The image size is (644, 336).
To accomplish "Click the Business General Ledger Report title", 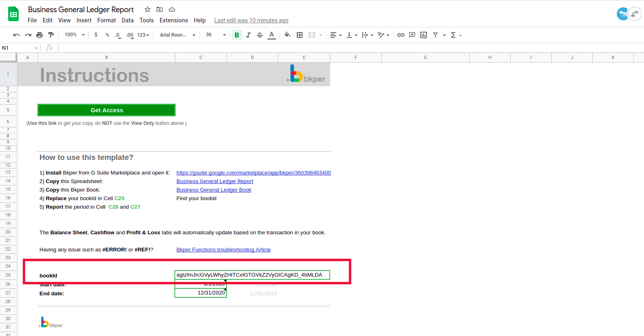I will point(81,9).
